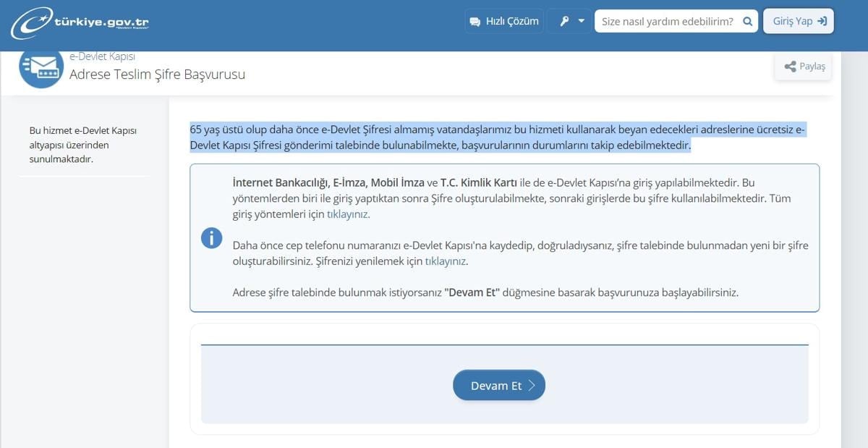Open 'tıklayınız' link for all login methods

[x=348, y=214]
